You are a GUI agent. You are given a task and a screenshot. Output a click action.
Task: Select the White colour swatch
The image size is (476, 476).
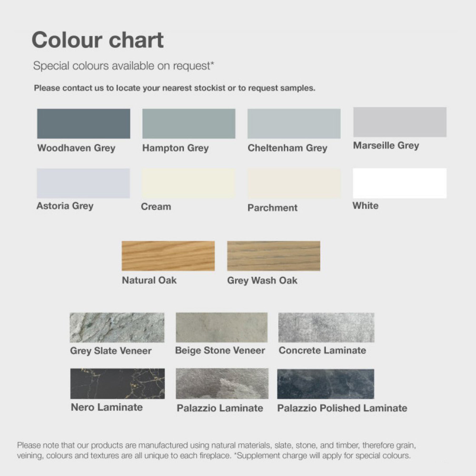[x=400, y=183]
